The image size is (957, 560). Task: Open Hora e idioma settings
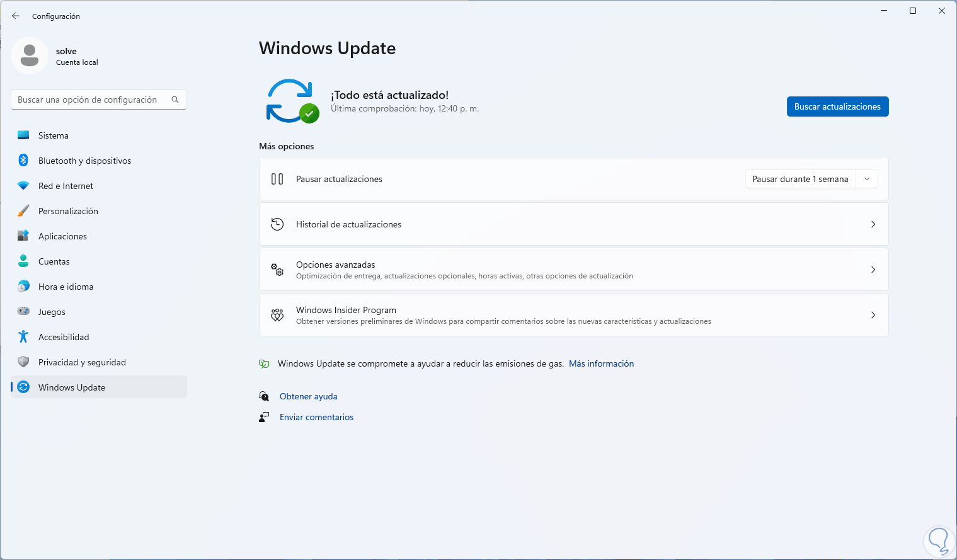(66, 287)
